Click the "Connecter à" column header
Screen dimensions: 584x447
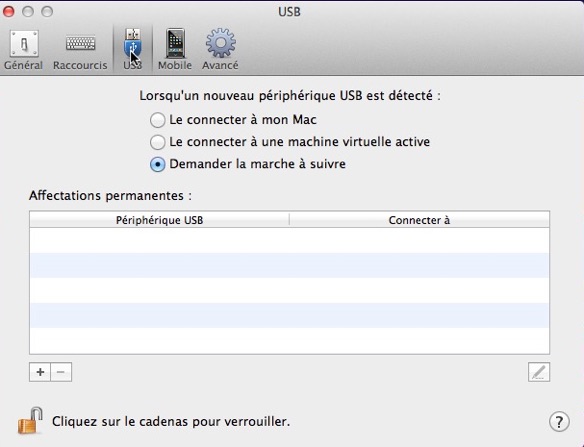[x=419, y=220]
